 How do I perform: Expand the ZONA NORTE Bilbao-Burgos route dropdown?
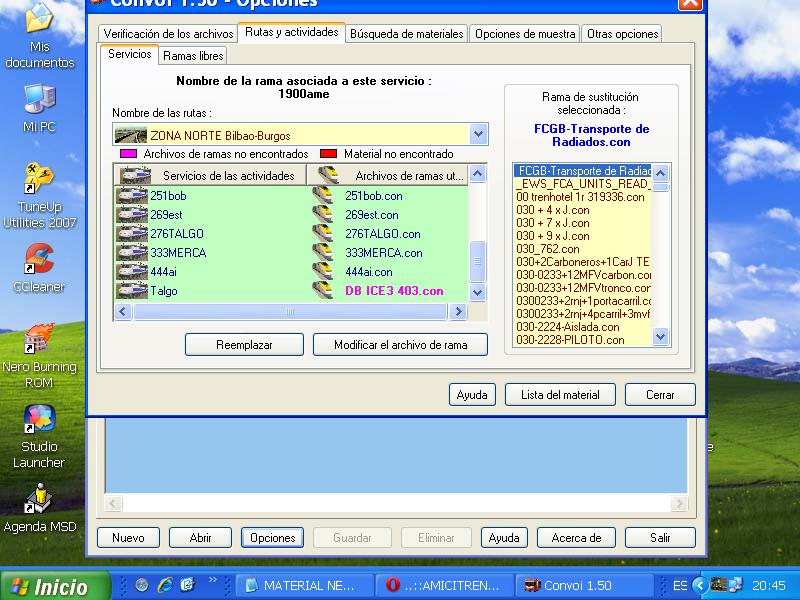(478, 134)
